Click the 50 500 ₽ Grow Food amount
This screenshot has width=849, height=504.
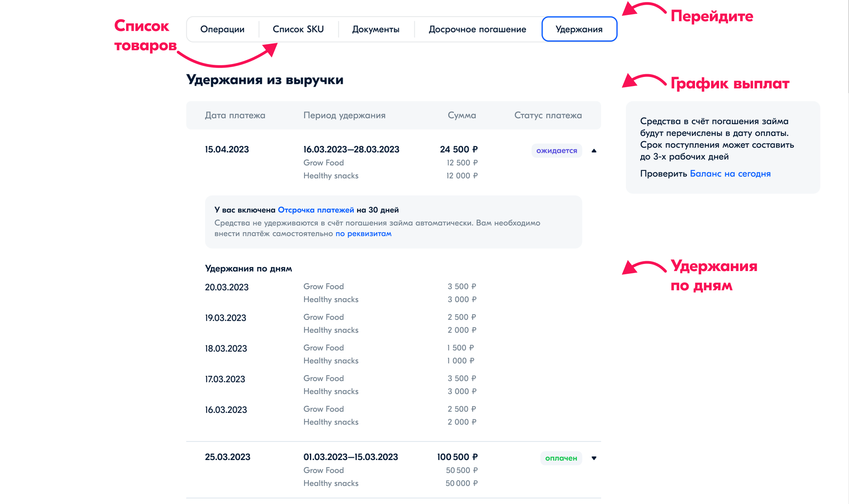(x=462, y=470)
